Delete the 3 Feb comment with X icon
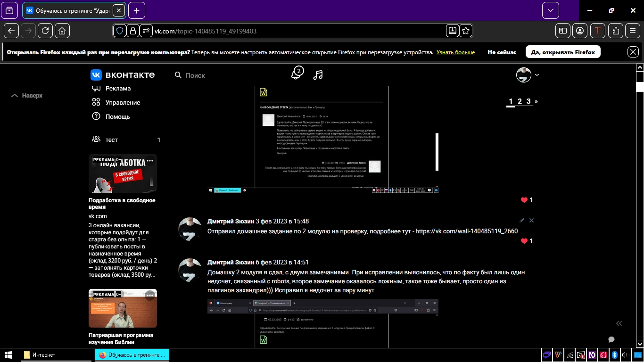This screenshot has width=644, height=362. (531, 220)
